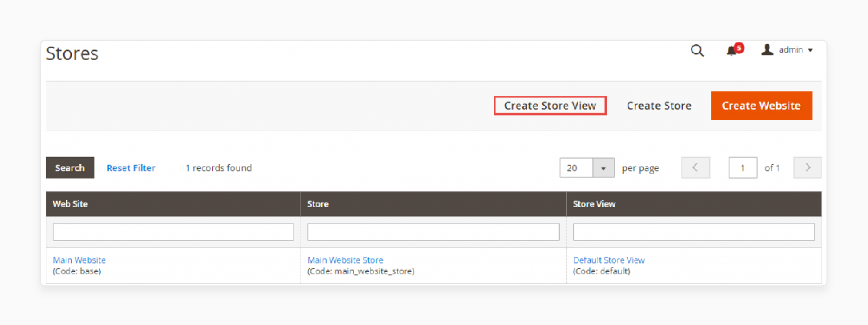Image resolution: width=868 pixels, height=325 pixels.
Task: Sort by Store column header
Action: point(433,204)
